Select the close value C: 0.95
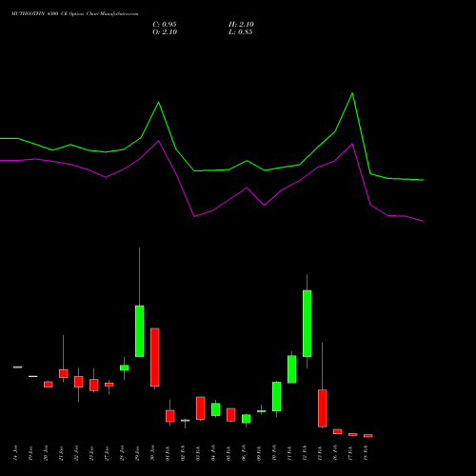Screen dimensions: 476x476 coord(165,25)
